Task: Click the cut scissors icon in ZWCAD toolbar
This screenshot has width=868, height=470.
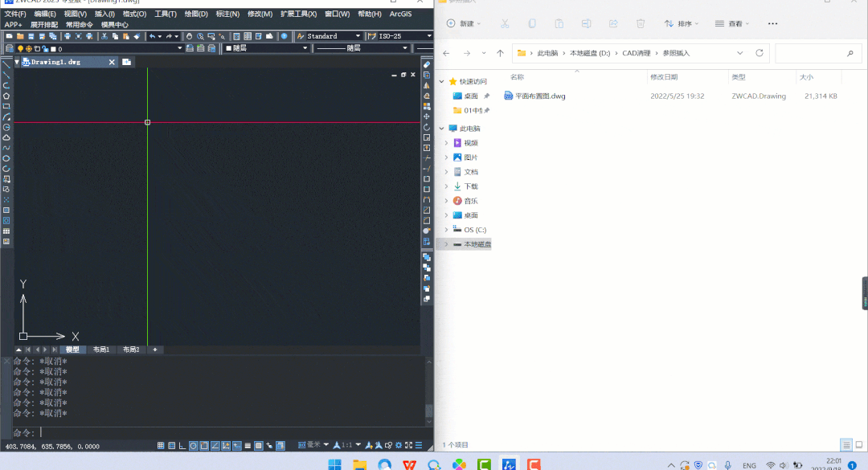Action: tap(104, 36)
